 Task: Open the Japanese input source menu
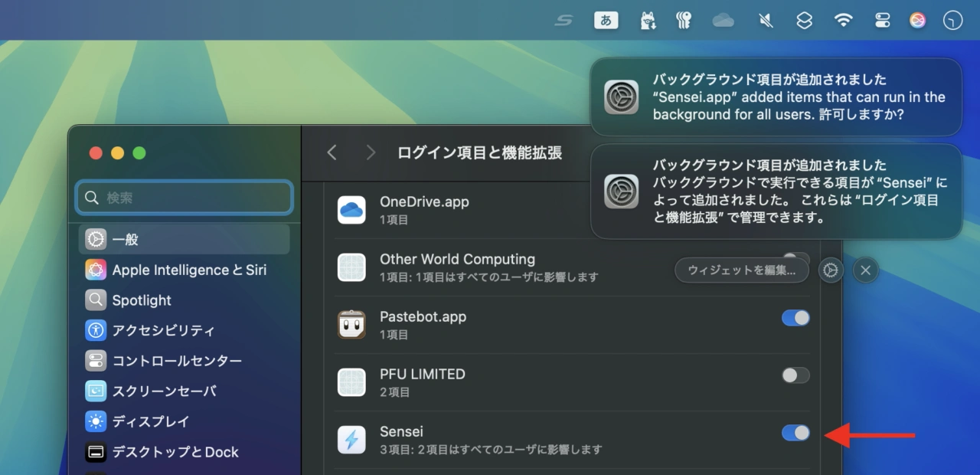(x=606, y=21)
